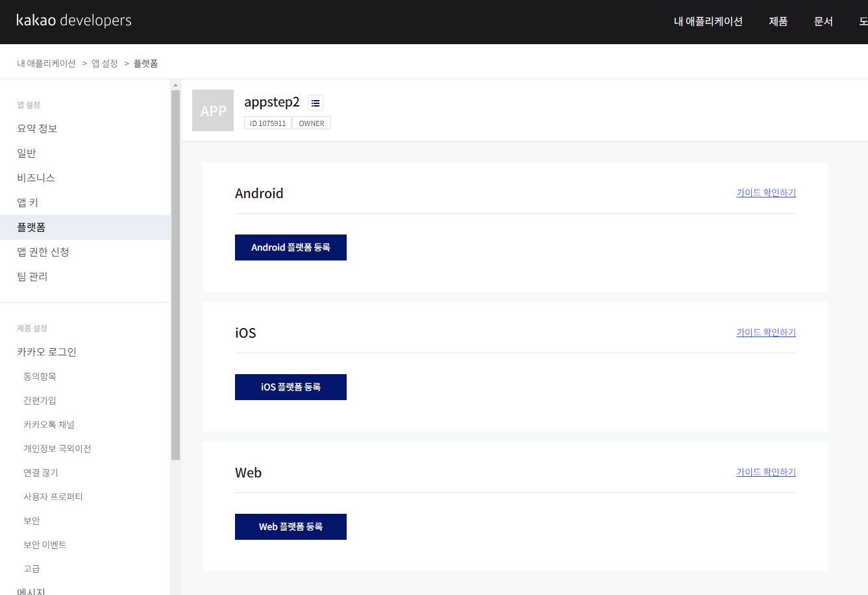Click the kakao developers logo
868x595 pixels.
74,21
